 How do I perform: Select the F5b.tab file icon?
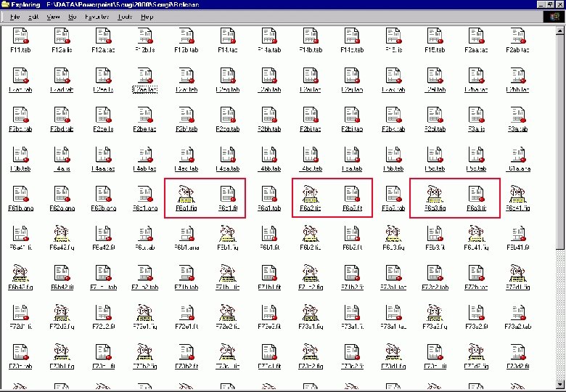(x=393, y=155)
